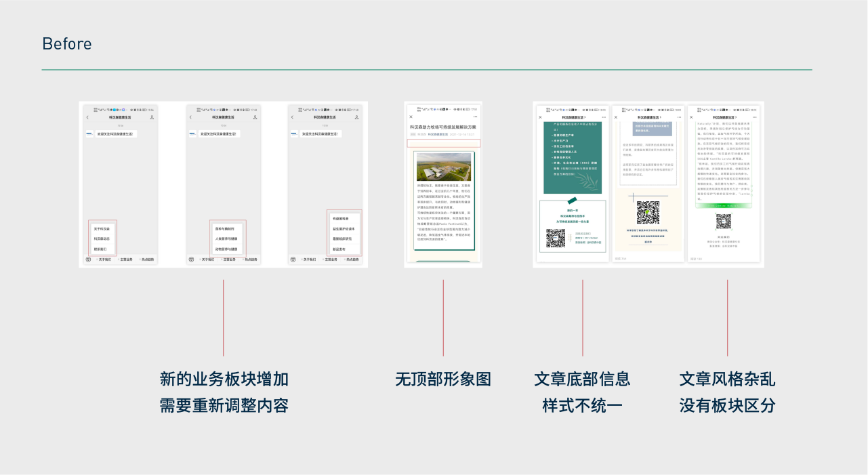Tap 热点趋势 tab under 新品发布 popup
Image resolution: width=868 pixels, height=475 pixels.
click(x=352, y=260)
